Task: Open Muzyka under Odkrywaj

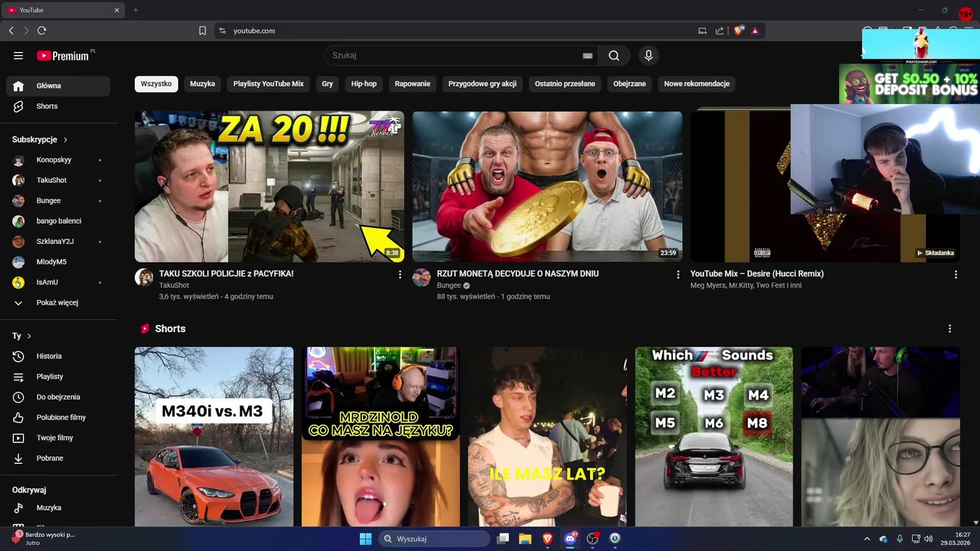Action: 58,507
